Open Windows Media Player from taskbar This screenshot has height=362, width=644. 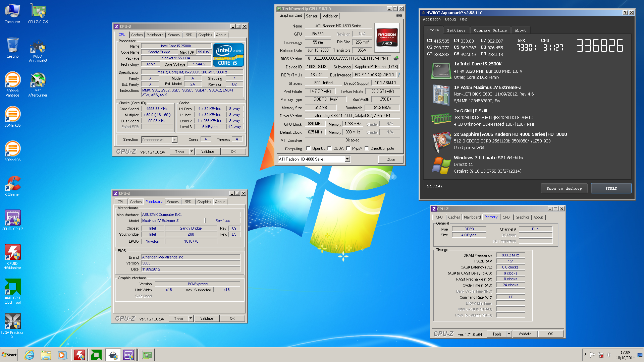coord(62,355)
